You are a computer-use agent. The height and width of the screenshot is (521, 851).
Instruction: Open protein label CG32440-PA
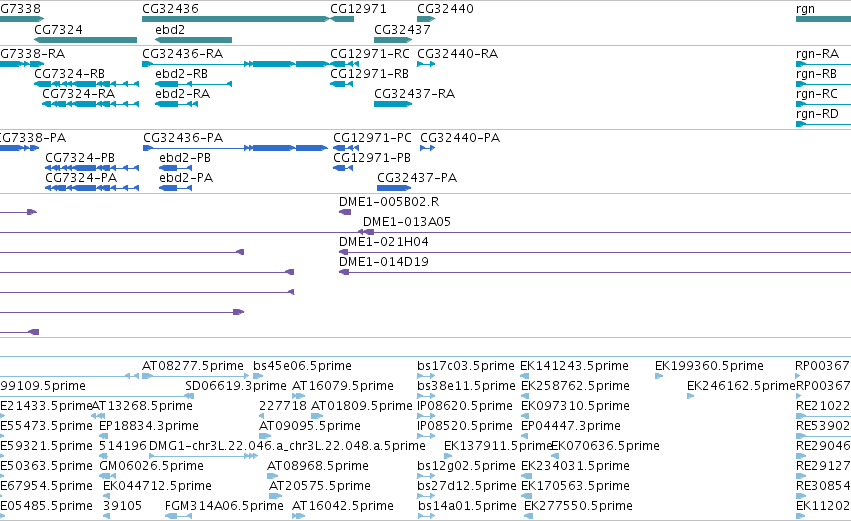460,138
